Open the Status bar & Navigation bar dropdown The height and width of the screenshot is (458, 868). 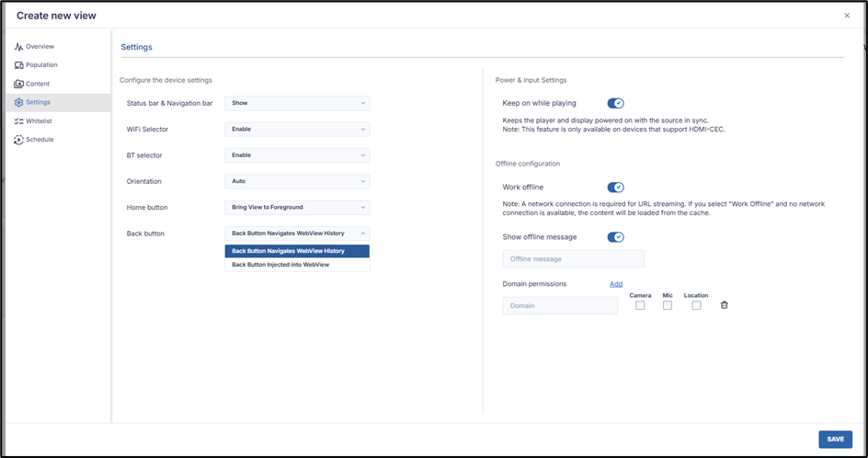[297, 104]
